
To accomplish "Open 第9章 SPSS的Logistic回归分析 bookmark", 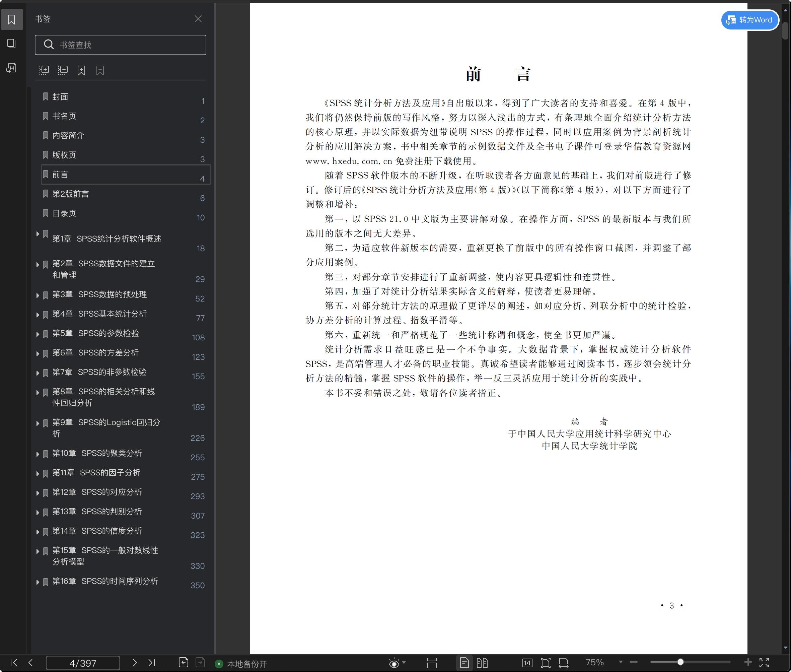I will tap(106, 428).
